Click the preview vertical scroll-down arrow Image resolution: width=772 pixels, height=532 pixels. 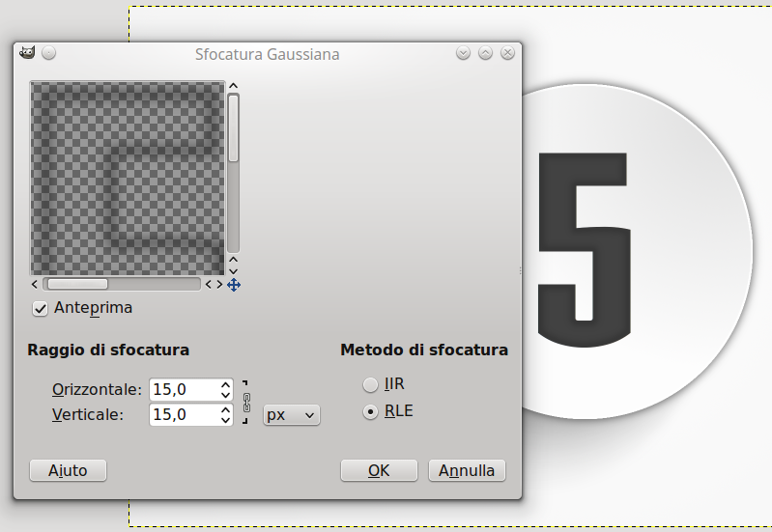[234, 271]
